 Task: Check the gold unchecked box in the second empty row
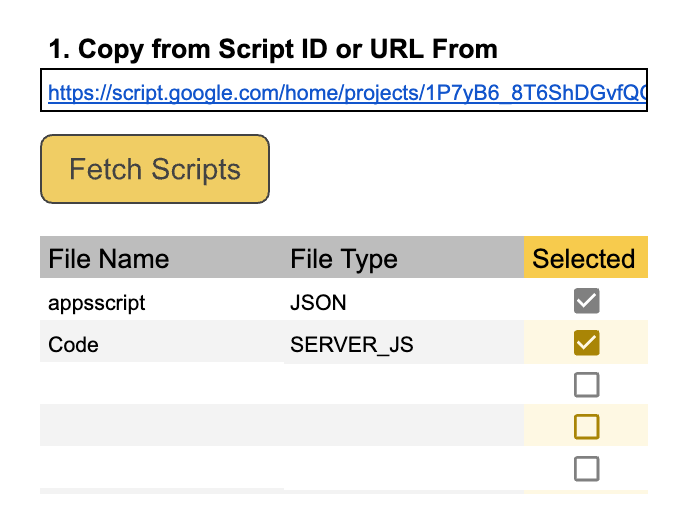coord(586,427)
